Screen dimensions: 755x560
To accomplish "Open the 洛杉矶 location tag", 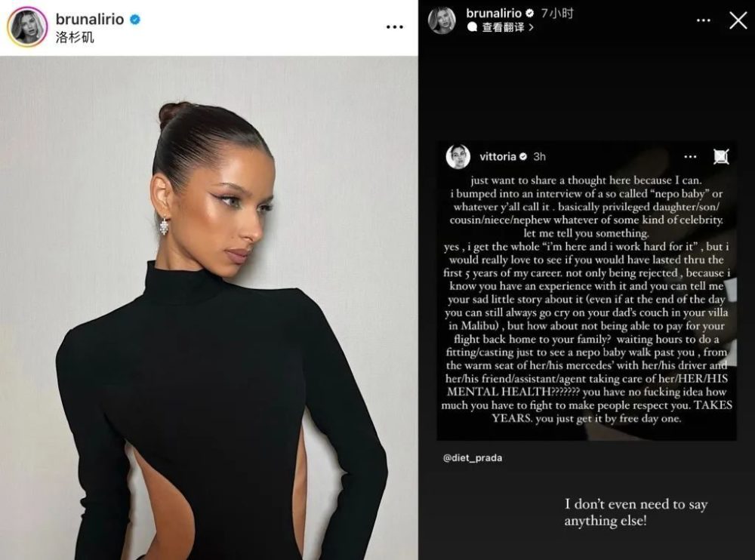I will (x=75, y=37).
